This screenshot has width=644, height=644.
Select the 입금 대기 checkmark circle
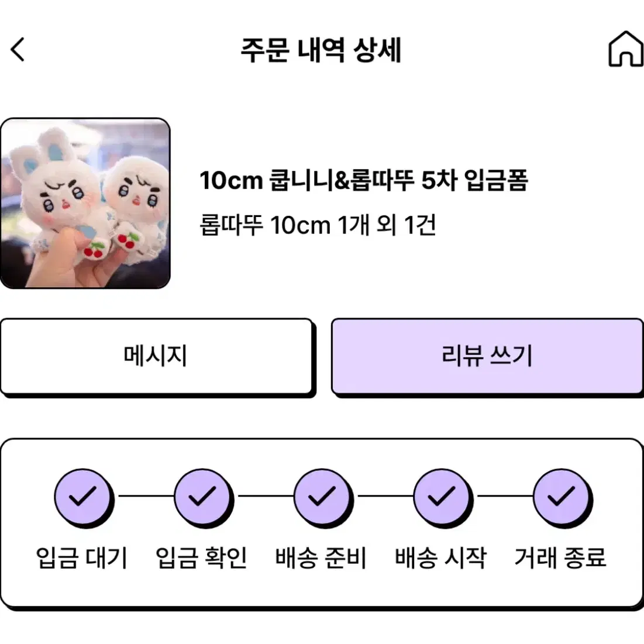82,497
